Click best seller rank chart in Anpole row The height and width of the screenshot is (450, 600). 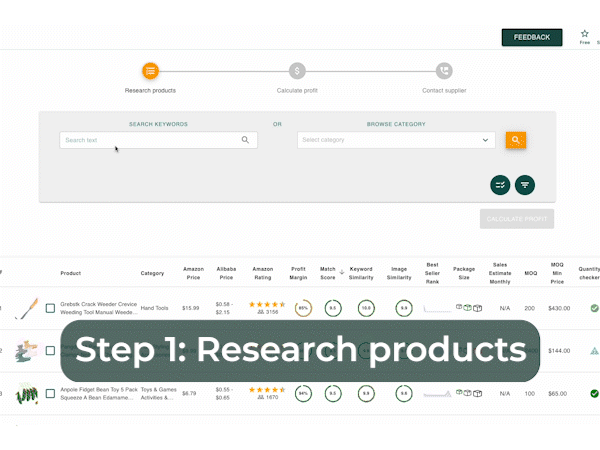coord(437,394)
